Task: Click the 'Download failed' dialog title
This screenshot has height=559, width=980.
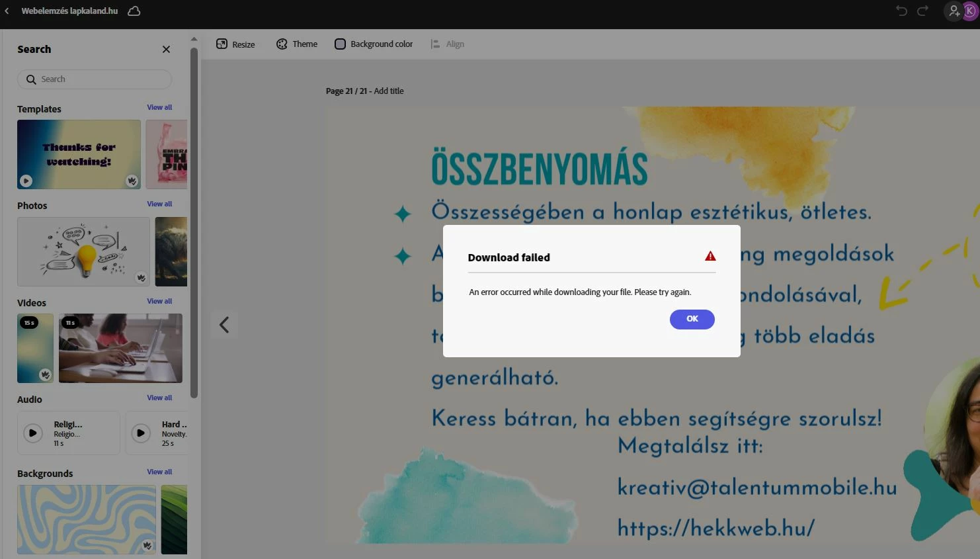Action: pos(509,257)
